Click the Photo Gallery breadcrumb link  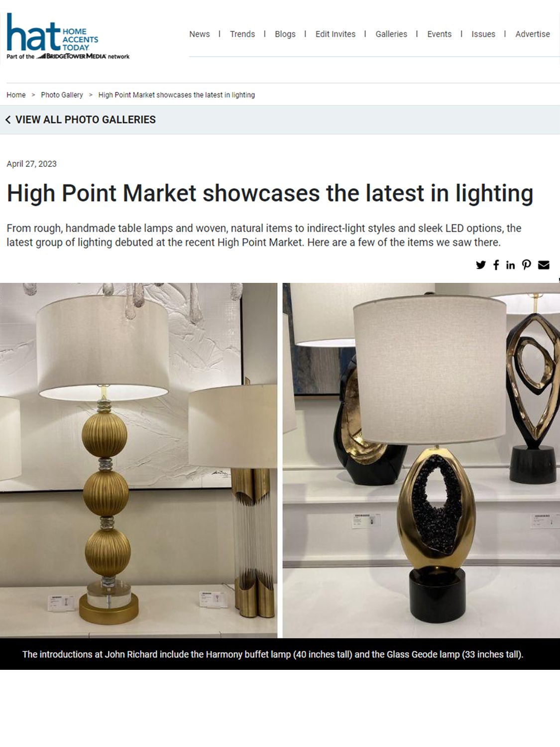coord(62,95)
